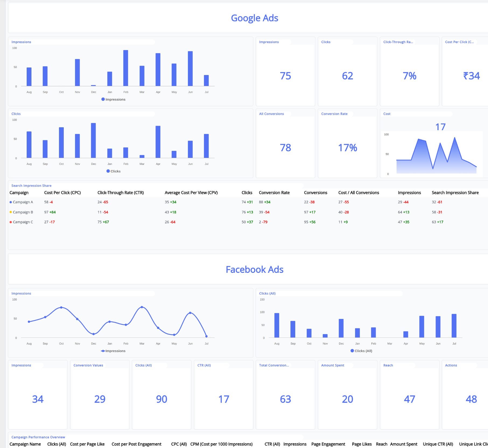Click Campaign A blue dot marker
488x448 pixels.
(x=11, y=202)
